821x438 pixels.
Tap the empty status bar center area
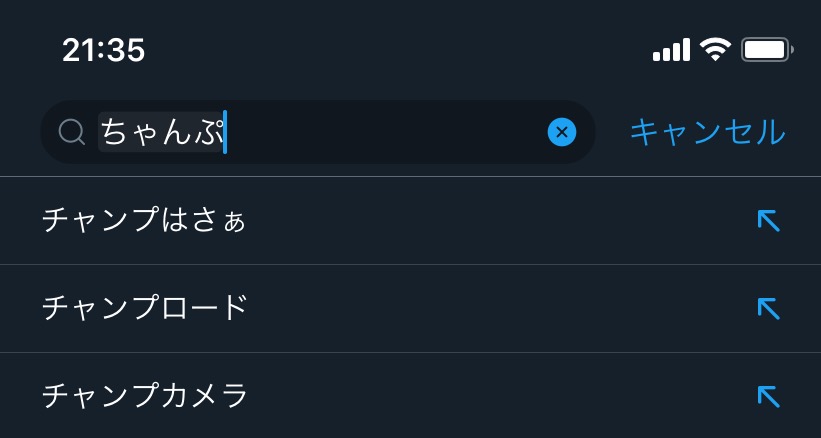click(x=400, y=49)
